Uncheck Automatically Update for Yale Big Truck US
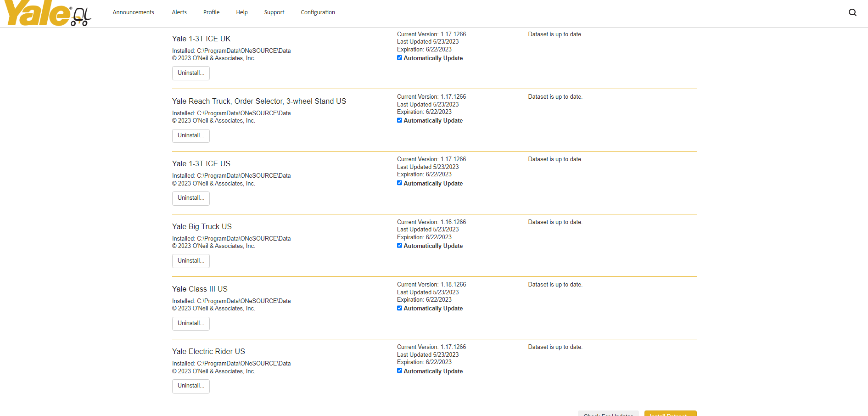 [x=399, y=245]
